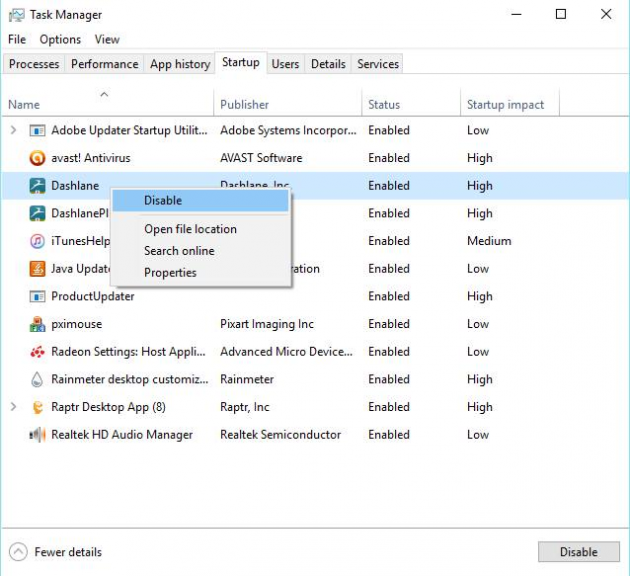Click the Realtek Semiconductor publisher cell
The image size is (630, 576).
pos(280,435)
